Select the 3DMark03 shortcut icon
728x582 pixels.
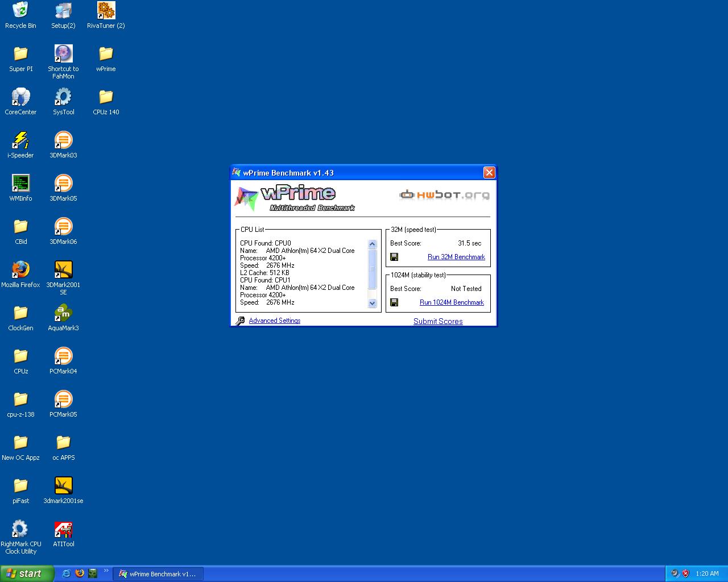(x=63, y=140)
